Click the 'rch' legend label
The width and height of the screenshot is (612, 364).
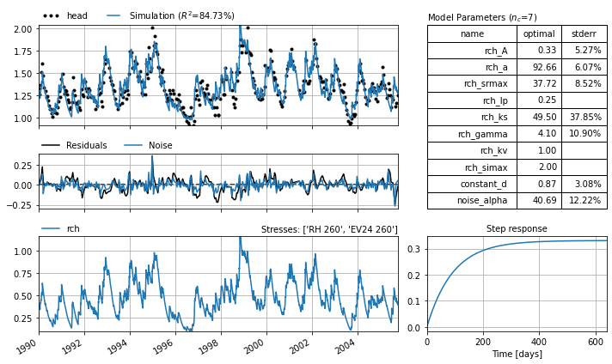[73, 228]
